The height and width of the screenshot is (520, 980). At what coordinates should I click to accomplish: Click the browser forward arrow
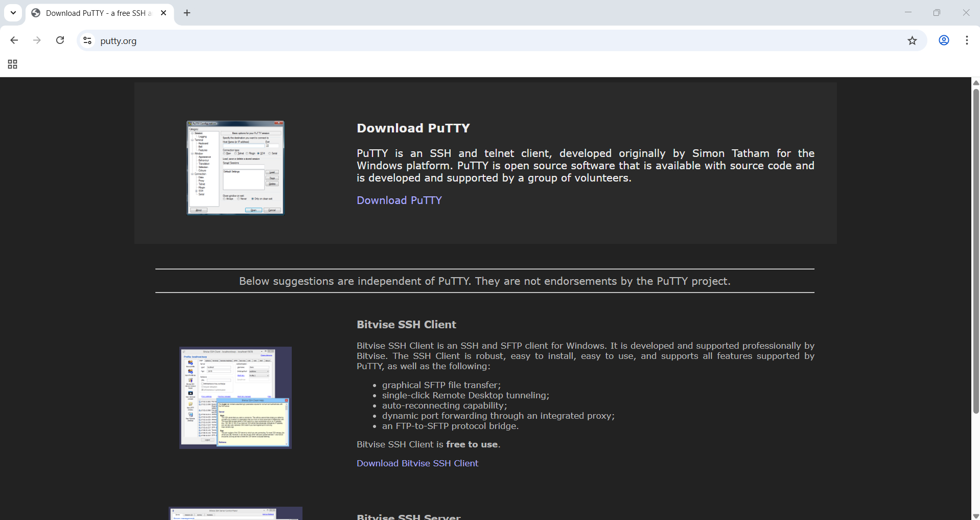37,40
